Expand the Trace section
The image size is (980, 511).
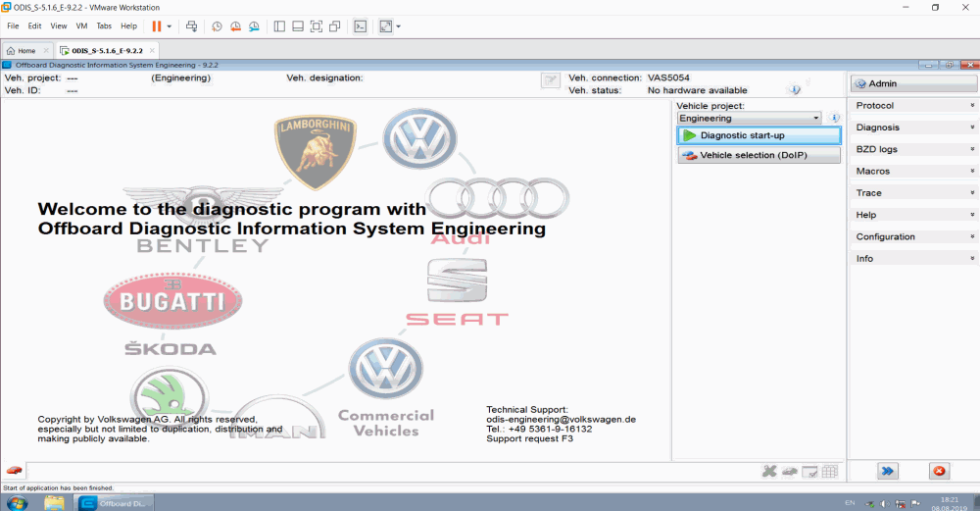click(913, 193)
